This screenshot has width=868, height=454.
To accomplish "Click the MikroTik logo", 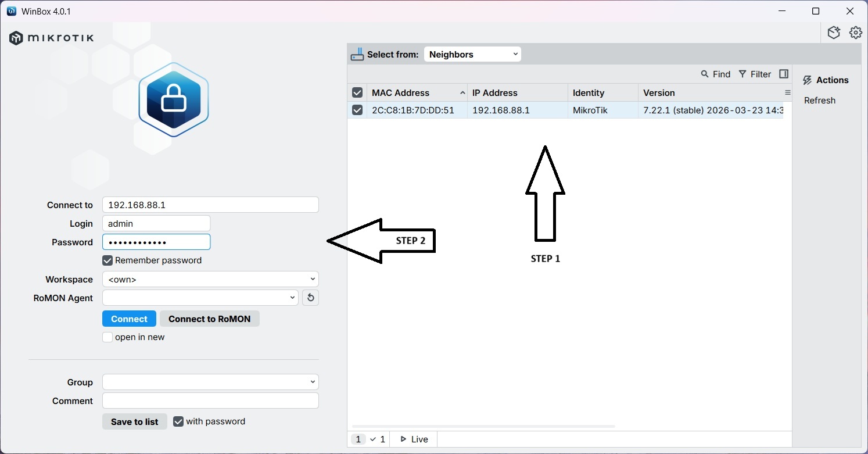I will click(x=52, y=38).
